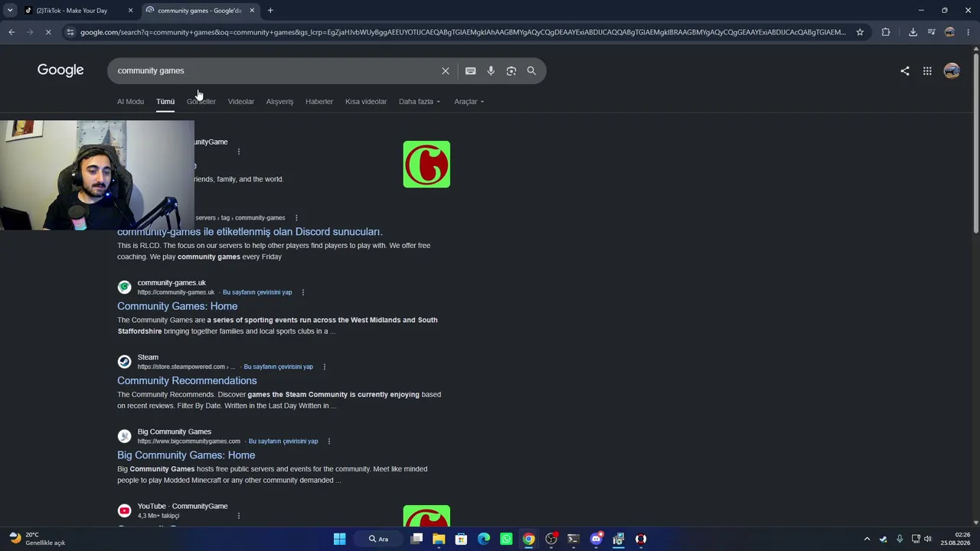Open the weather widget on the taskbar

[38, 539]
